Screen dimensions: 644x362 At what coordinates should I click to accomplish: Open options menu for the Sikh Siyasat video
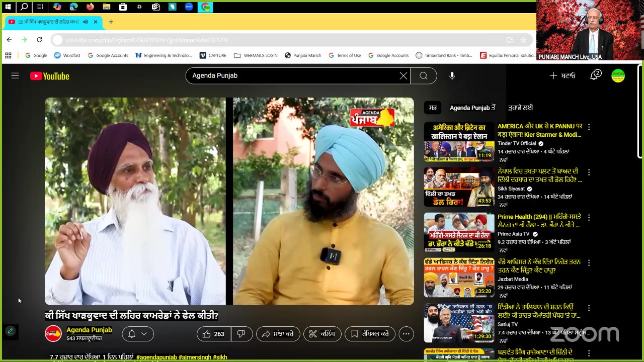click(589, 172)
